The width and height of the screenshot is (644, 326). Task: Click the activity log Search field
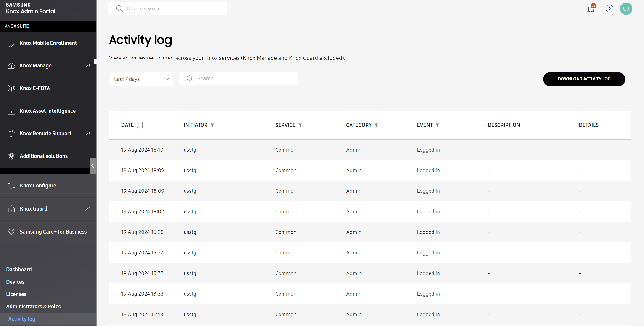[x=238, y=79]
